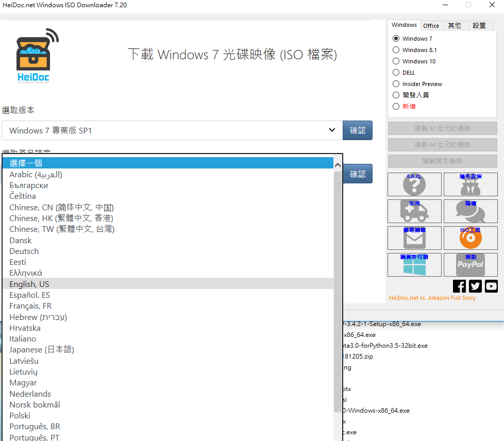Donate via the PayPal 捐款 icon
Image resolution: width=504 pixels, height=441 pixels.
point(471,264)
